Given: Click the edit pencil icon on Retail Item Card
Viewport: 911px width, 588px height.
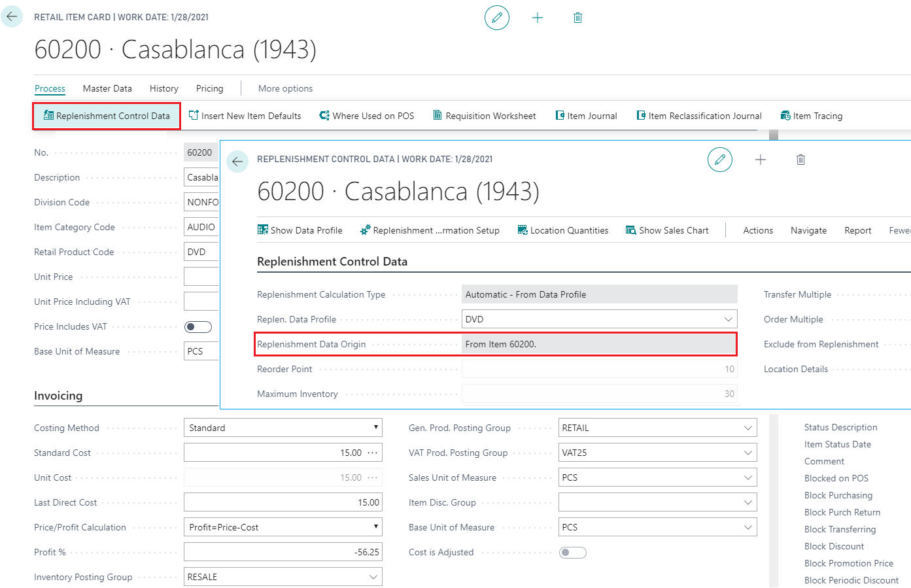Looking at the screenshot, I should 497,18.
